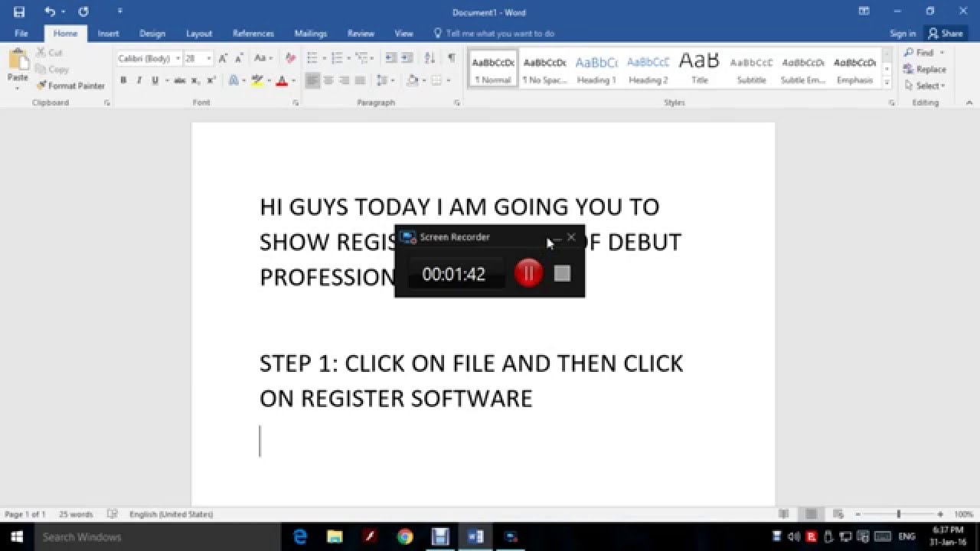Expand the Styles gallery More arrow
Screen dimensions: 980x551
pos(887,81)
